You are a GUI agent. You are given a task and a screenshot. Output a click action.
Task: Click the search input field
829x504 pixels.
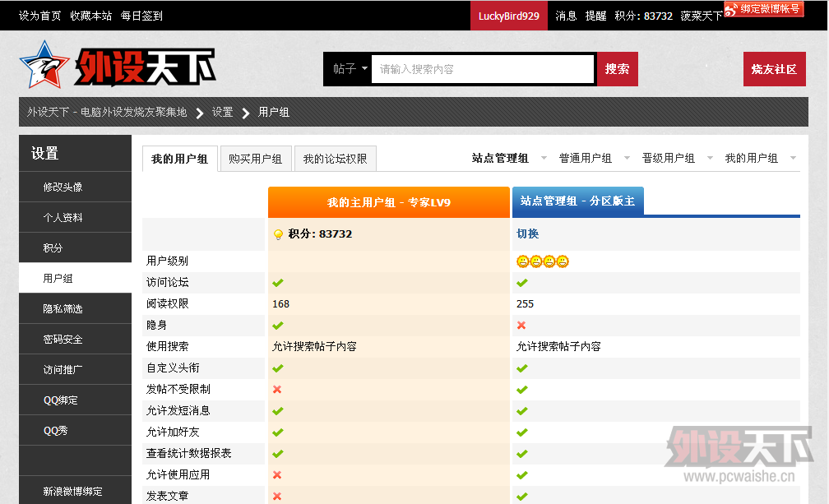tap(483, 69)
